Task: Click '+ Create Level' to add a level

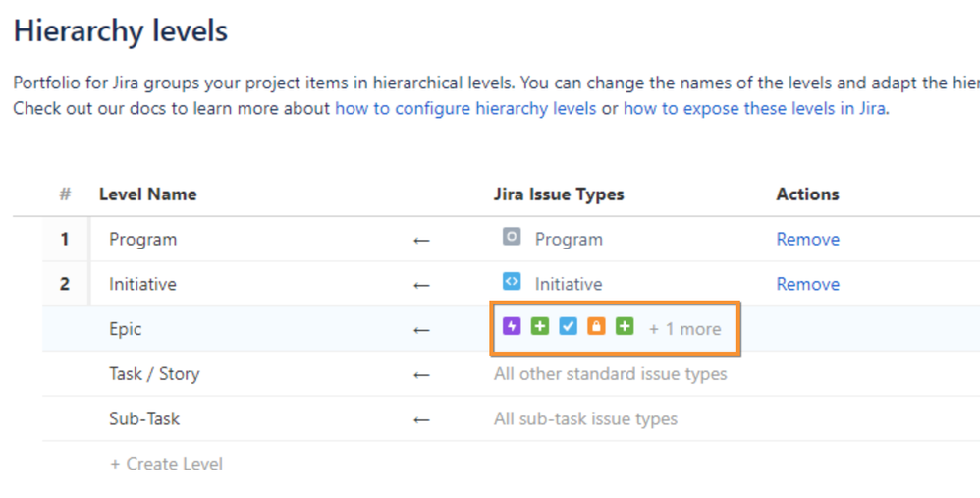Action: (166, 464)
